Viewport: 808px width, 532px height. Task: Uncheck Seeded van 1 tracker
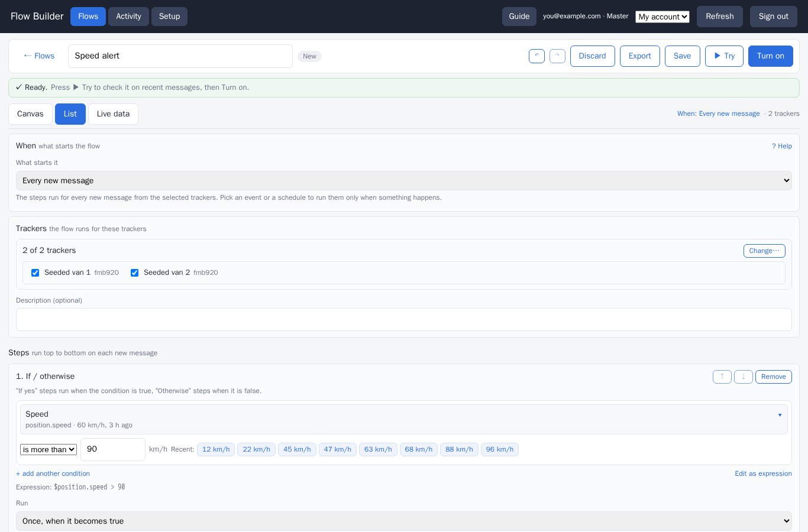tap(35, 273)
